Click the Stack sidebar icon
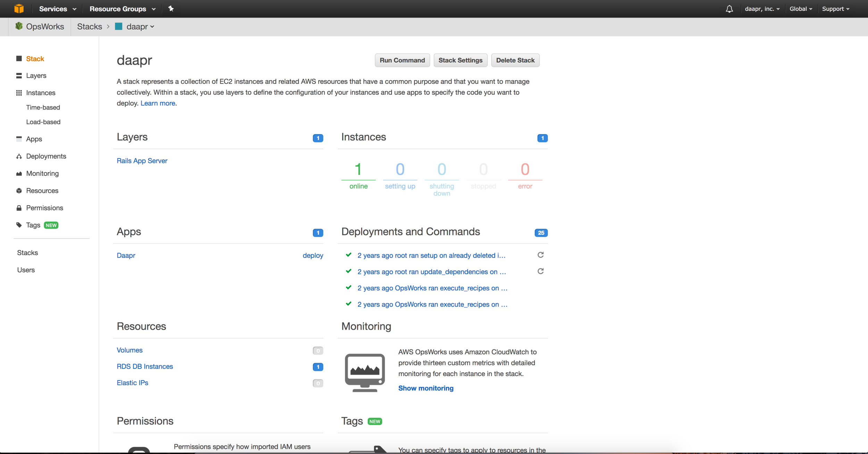 (19, 59)
